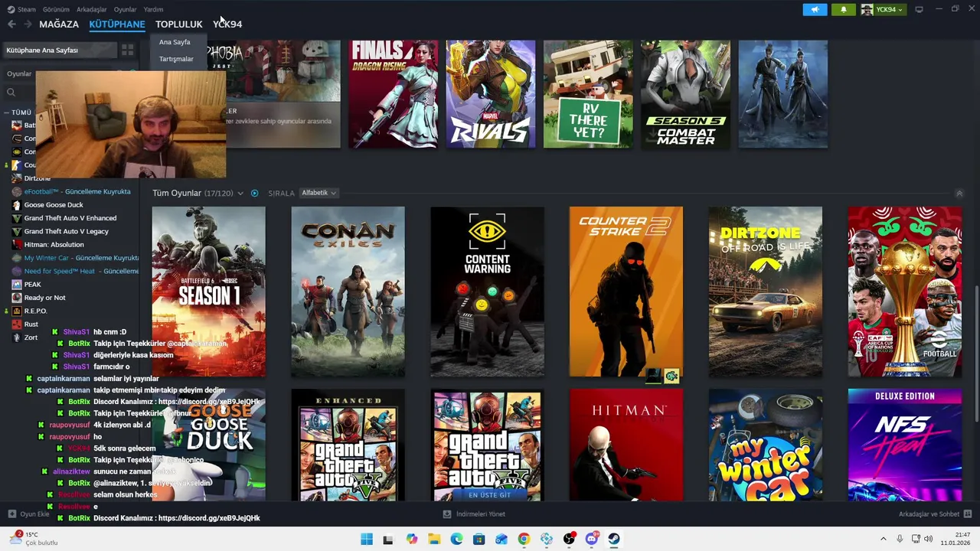Switch library to grid view icon
Screen dimensions: 980x551
(127, 50)
